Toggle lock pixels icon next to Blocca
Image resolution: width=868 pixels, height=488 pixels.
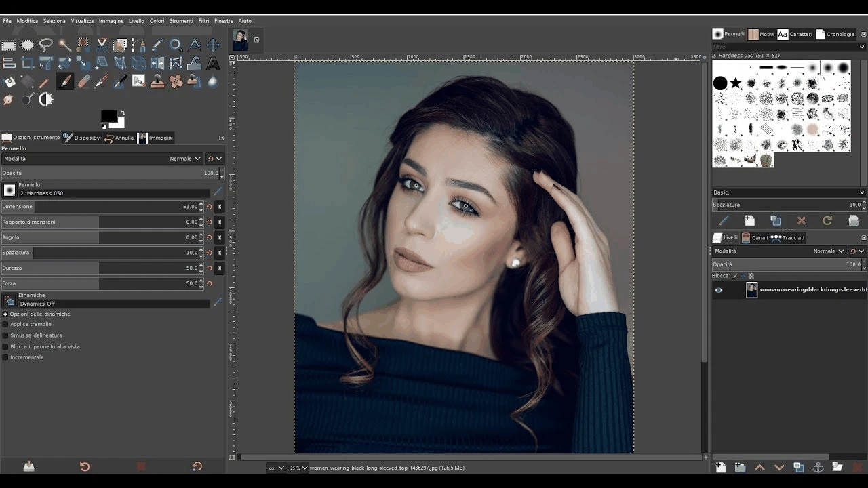735,276
